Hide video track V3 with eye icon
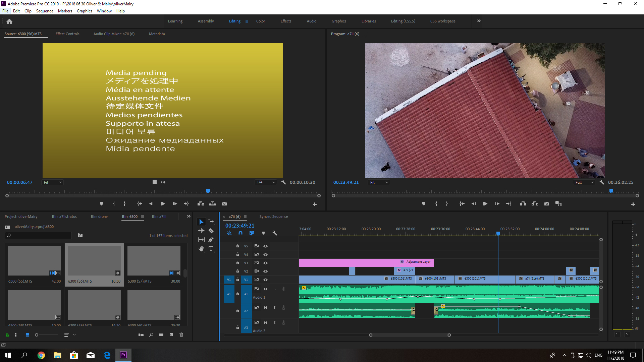Screen dimensions: 644x362 pos(265,263)
